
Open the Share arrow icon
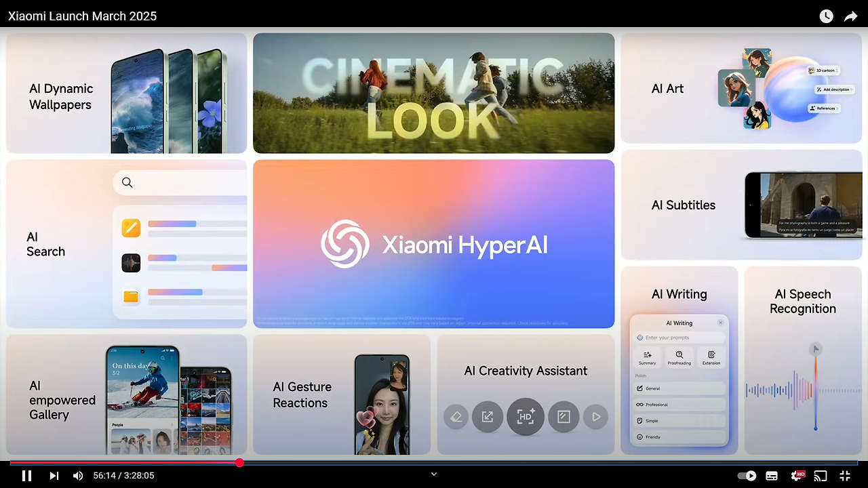coord(851,16)
